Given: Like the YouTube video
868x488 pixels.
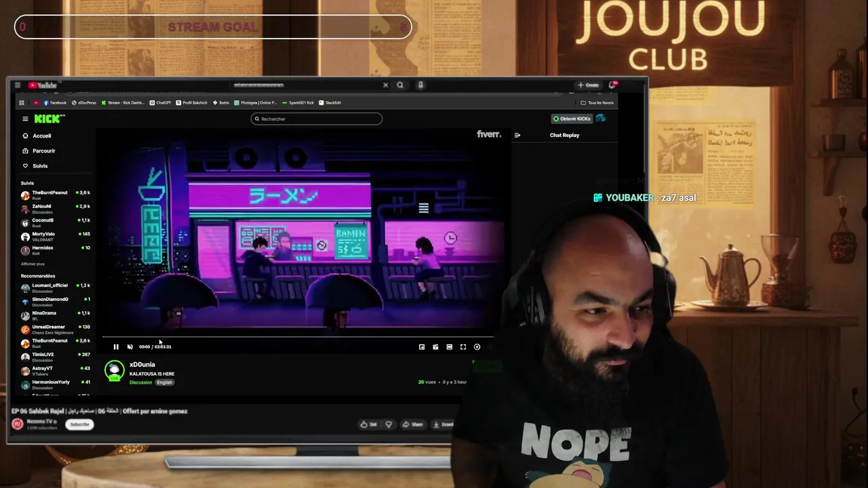Looking at the screenshot, I should tap(369, 424).
